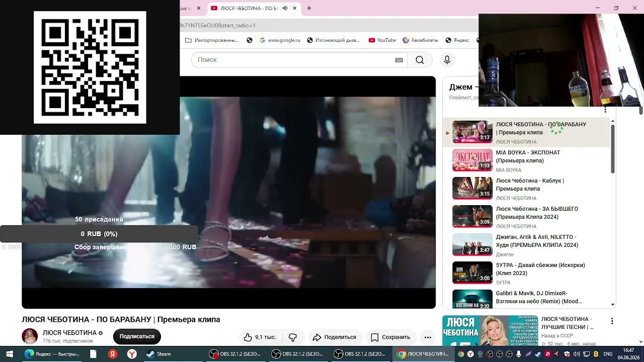Share the video via Поделиться
The image size is (644, 362).
(335, 337)
